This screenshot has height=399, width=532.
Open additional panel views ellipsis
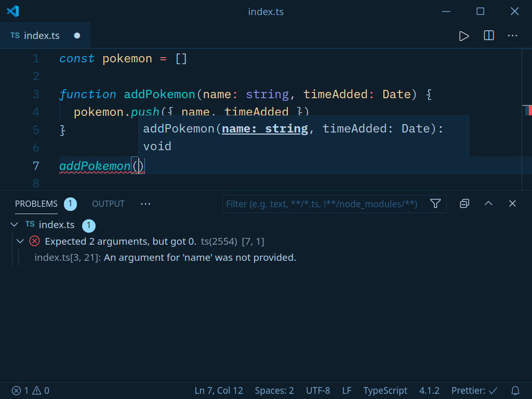pyautogui.click(x=145, y=204)
